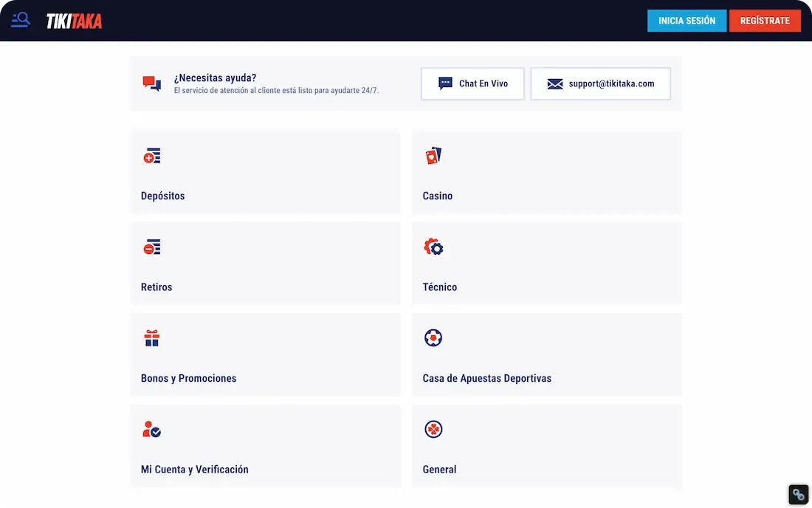
Task: Open the search menu icon in header
Action: [x=21, y=20]
